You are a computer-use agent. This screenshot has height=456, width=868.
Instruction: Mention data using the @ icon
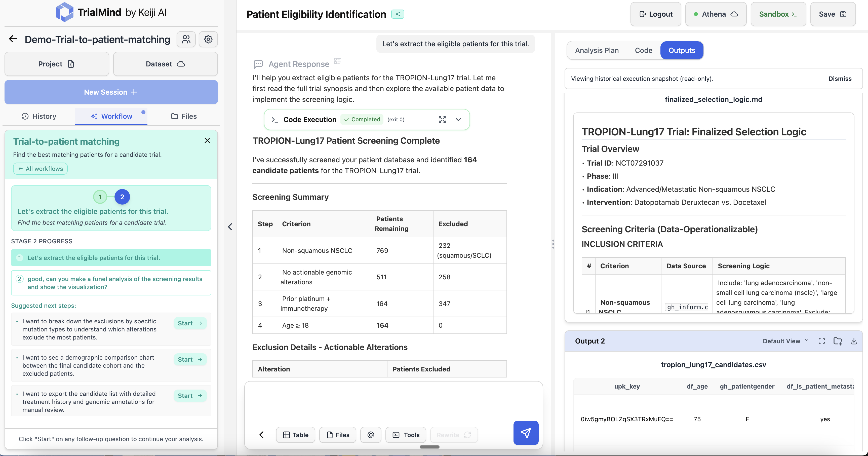(371, 434)
